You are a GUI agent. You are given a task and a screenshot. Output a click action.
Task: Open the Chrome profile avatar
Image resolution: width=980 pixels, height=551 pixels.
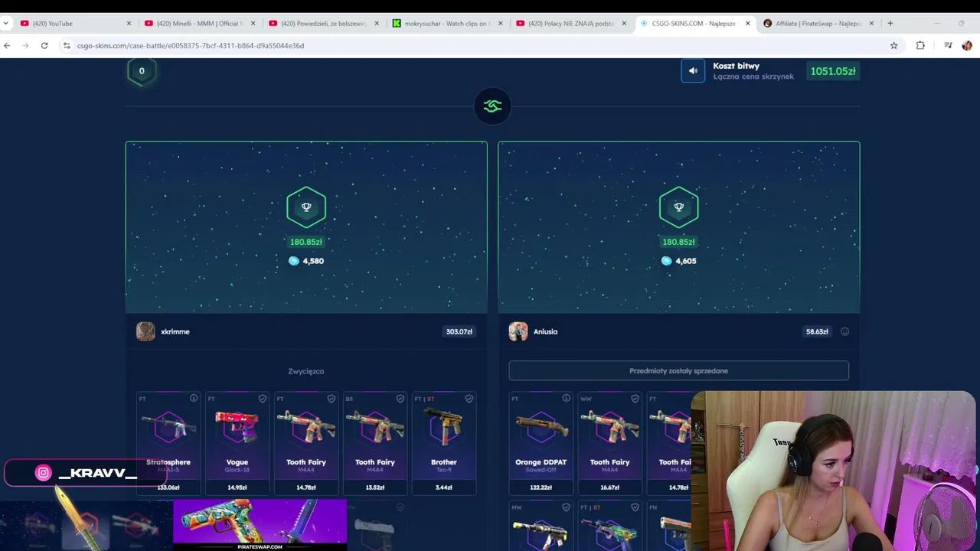click(967, 45)
